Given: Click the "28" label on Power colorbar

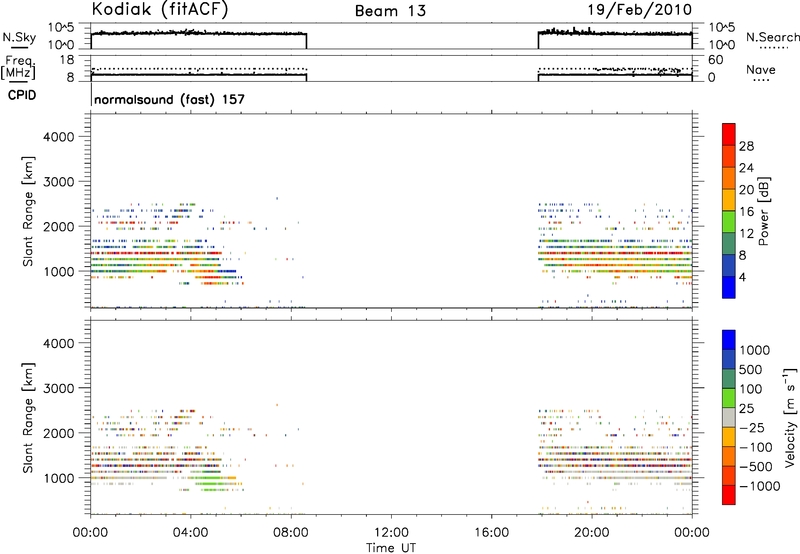Looking at the screenshot, I should tap(746, 146).
